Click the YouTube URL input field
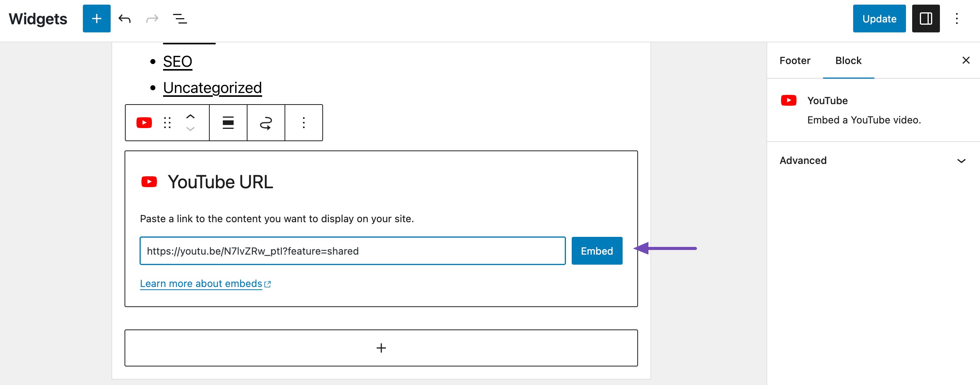The height and width of the screenshot is (385, 980). click(x=353, y=251)
